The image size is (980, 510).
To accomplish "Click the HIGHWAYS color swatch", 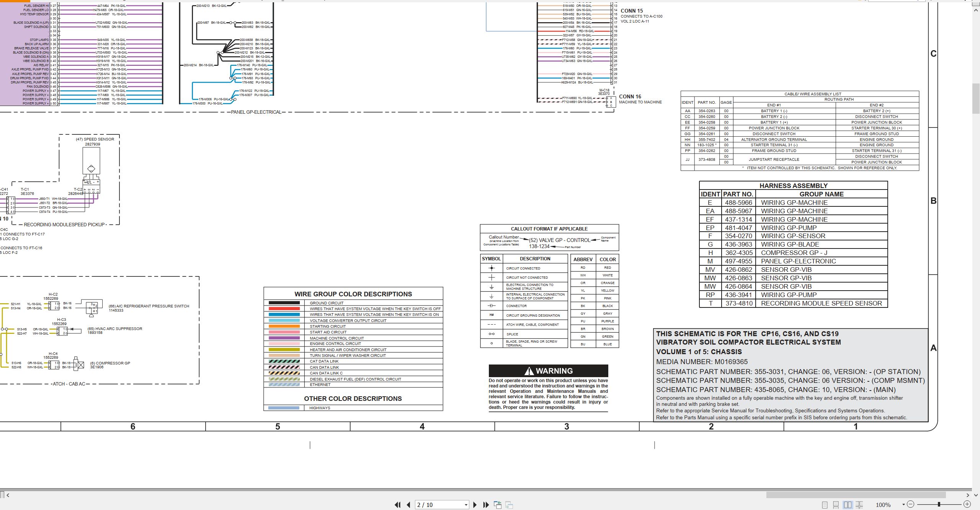I will [x=284, y=408].
